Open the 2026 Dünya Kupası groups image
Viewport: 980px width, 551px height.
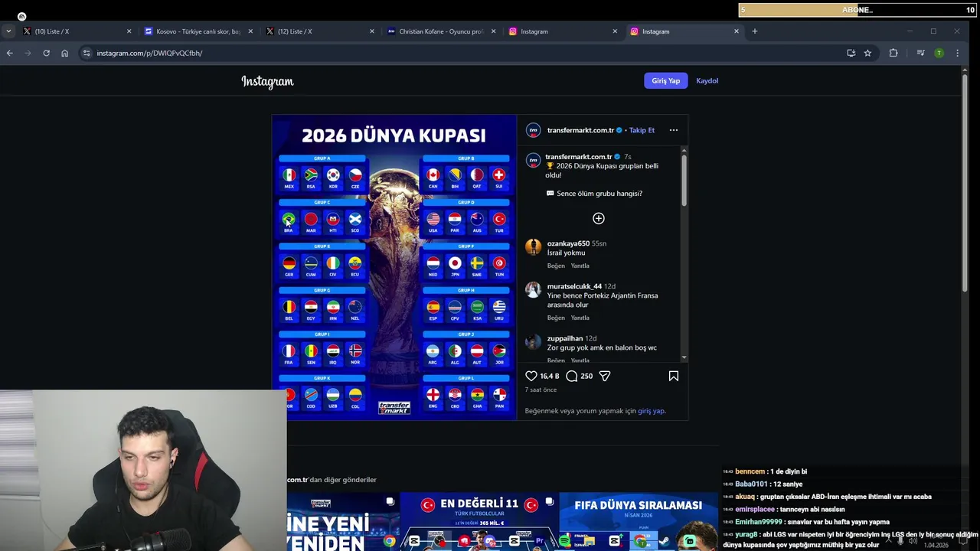[394, 267]
